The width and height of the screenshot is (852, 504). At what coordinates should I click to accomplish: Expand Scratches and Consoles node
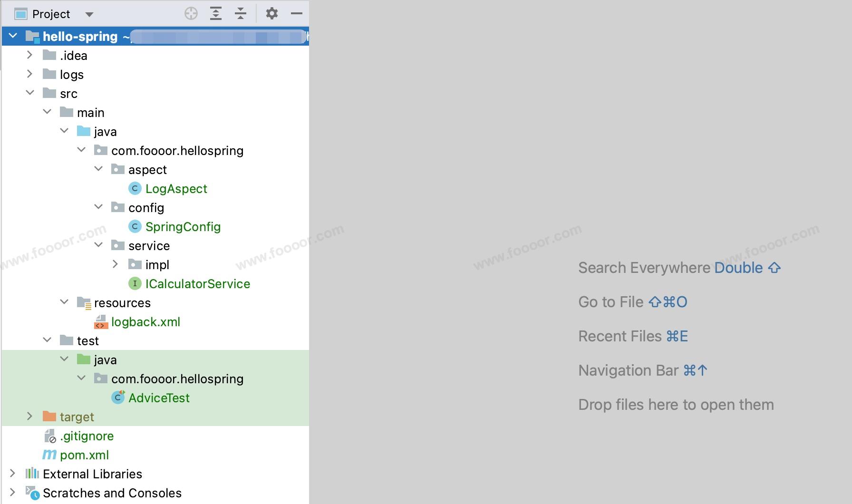(13, 492)
